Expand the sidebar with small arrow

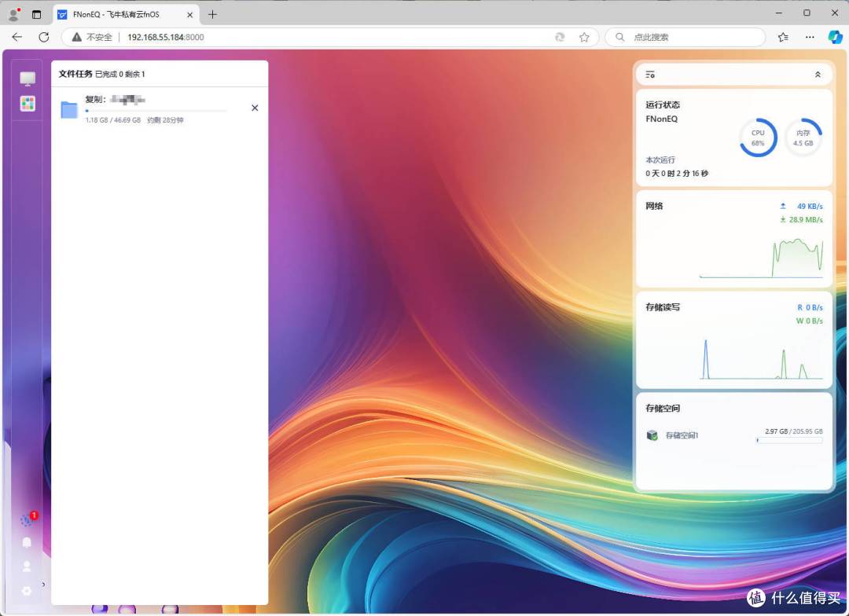[43, 584]
